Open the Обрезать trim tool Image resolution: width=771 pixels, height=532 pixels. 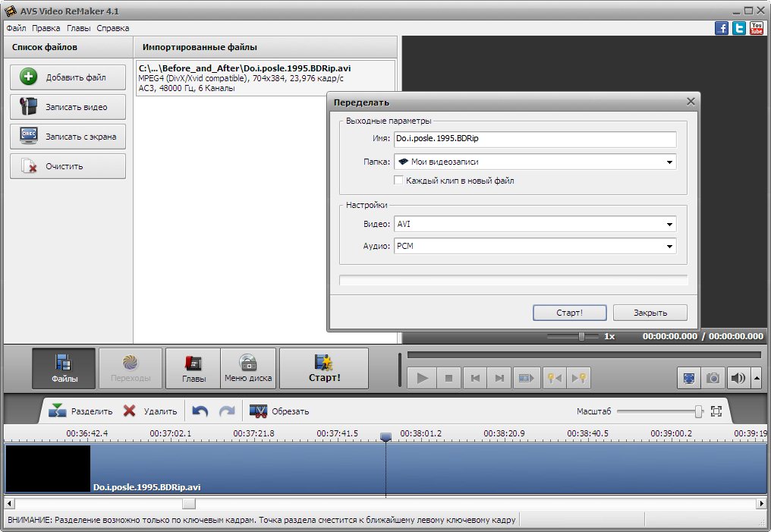[259, 411]
